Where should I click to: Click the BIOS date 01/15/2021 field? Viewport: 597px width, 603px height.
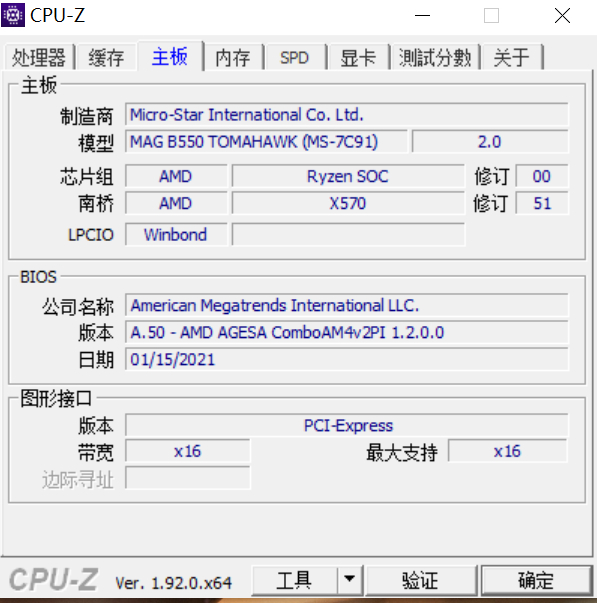[347, 359]
